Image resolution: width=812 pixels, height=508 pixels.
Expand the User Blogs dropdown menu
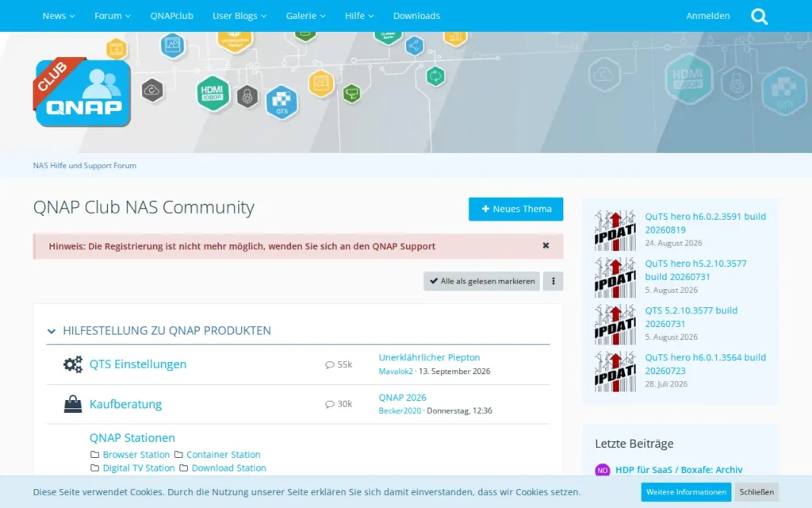(239, 16)
